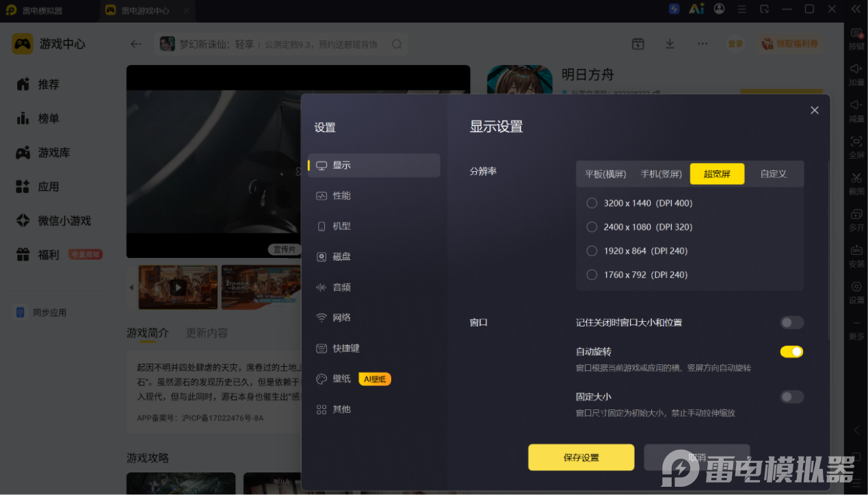Open 微信小游戏 in the sidebar

coord(54,221)
